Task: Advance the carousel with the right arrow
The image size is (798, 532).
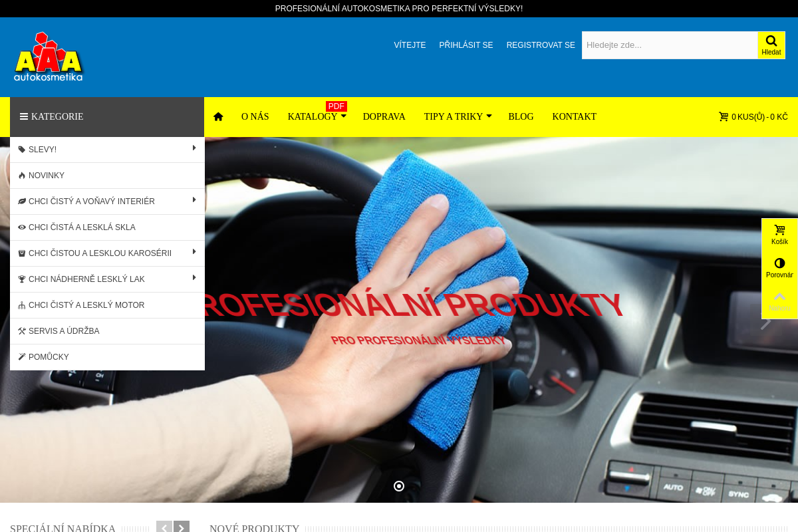Action: point(766,323)
